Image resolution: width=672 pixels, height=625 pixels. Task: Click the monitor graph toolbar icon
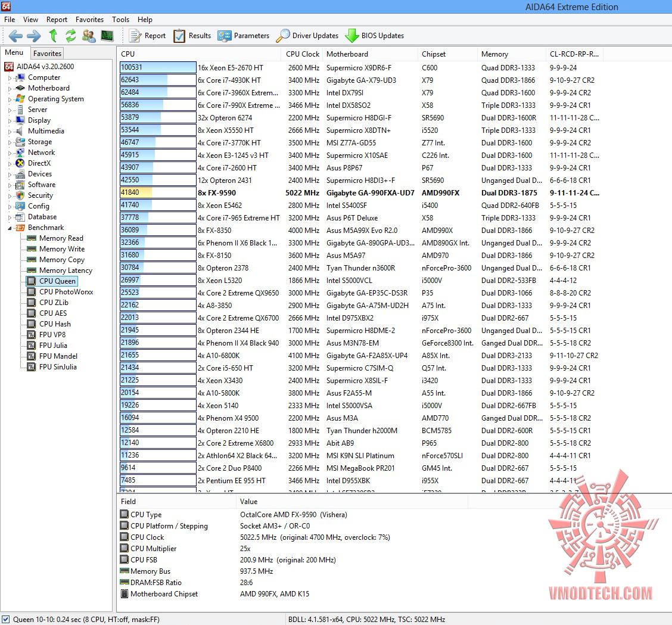point(107,36)
